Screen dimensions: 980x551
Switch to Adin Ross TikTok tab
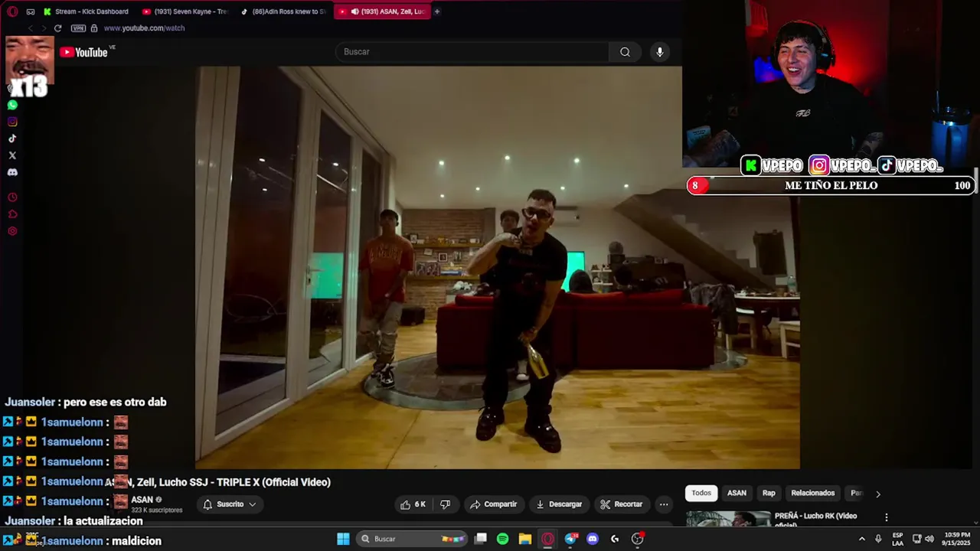click(283, 11)
